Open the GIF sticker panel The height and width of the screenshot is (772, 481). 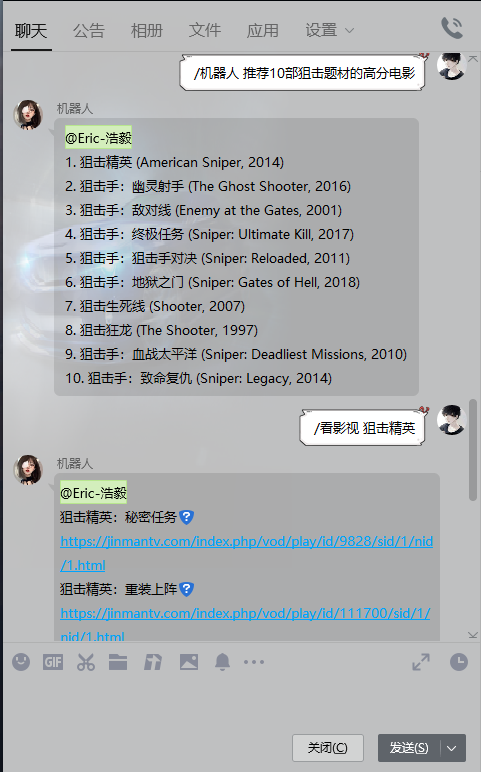pos(53,662)
